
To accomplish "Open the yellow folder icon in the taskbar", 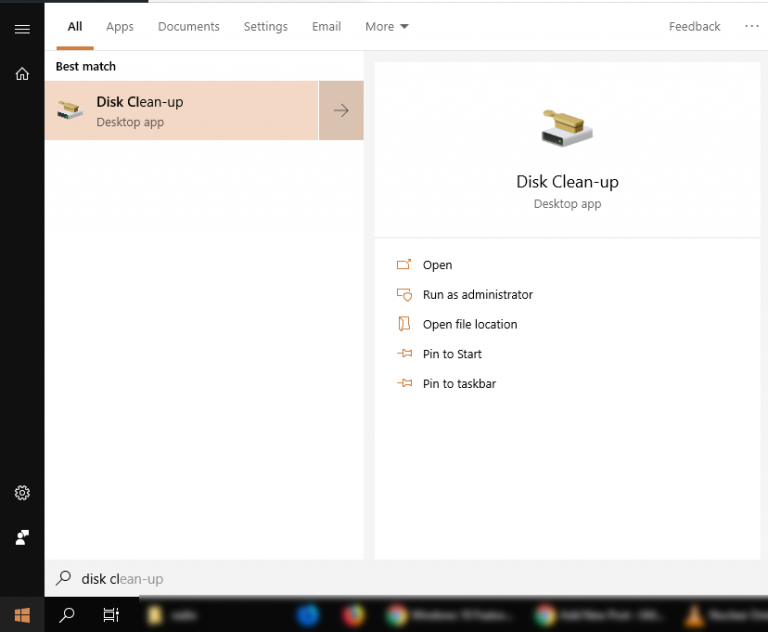I will (x=155, y=615).
